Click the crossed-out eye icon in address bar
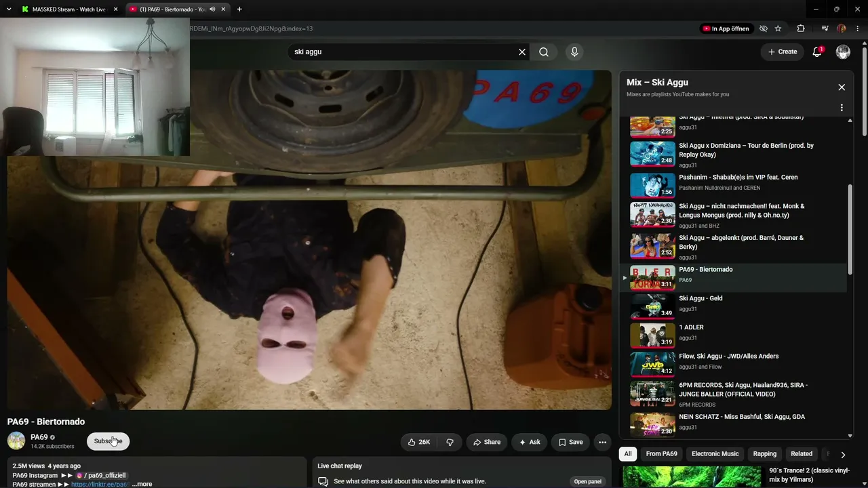 click(764, 28)
